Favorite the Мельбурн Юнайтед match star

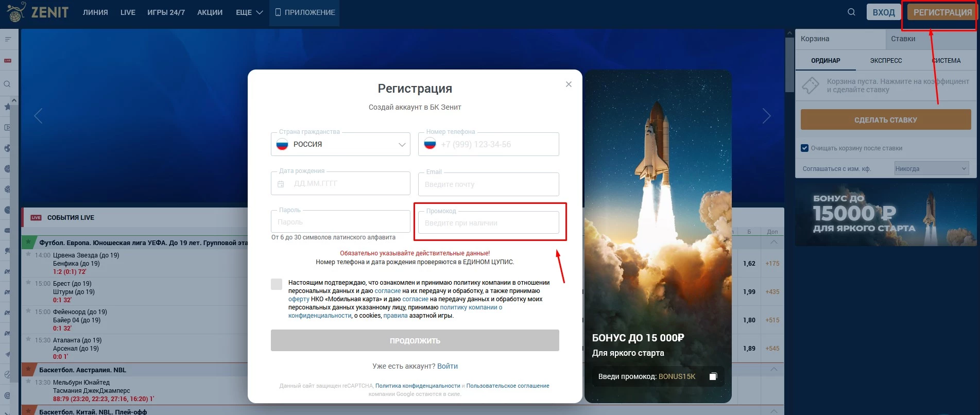pos(28,382)
